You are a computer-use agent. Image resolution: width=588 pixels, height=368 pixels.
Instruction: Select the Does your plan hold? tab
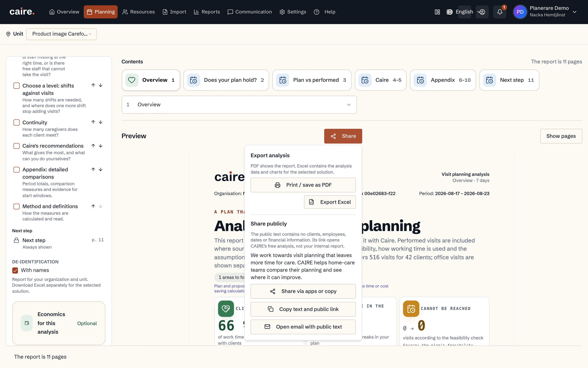click(226, 80)
